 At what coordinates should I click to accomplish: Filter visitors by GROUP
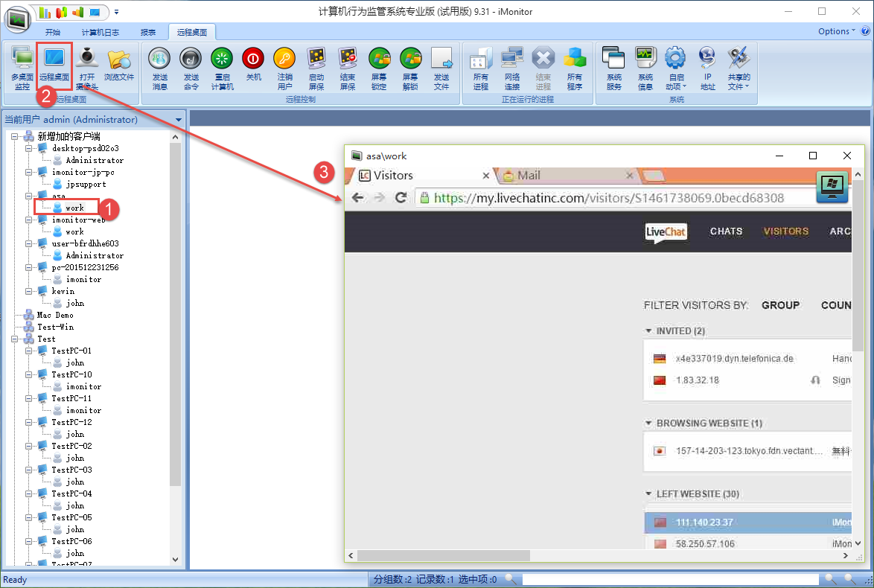[x=780, y=305]
